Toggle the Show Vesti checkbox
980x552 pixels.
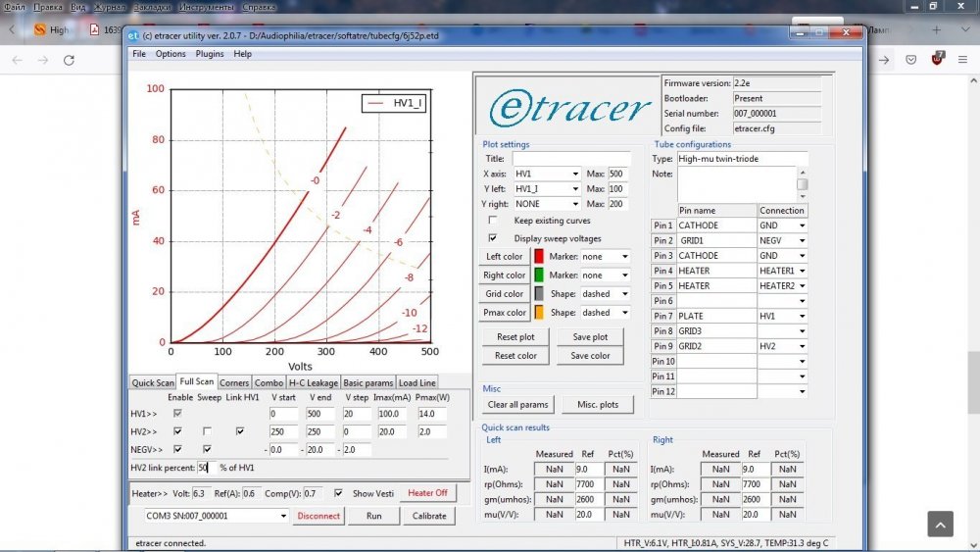pyautogui.click(x=339, y=493)
